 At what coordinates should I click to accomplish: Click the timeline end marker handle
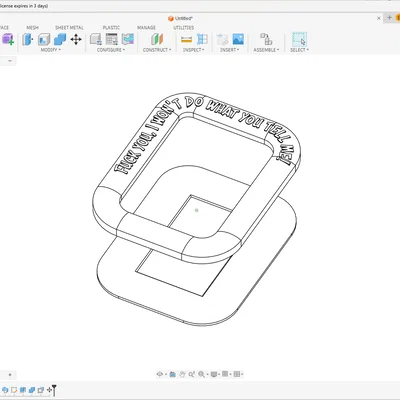click(x=54, y=390)
